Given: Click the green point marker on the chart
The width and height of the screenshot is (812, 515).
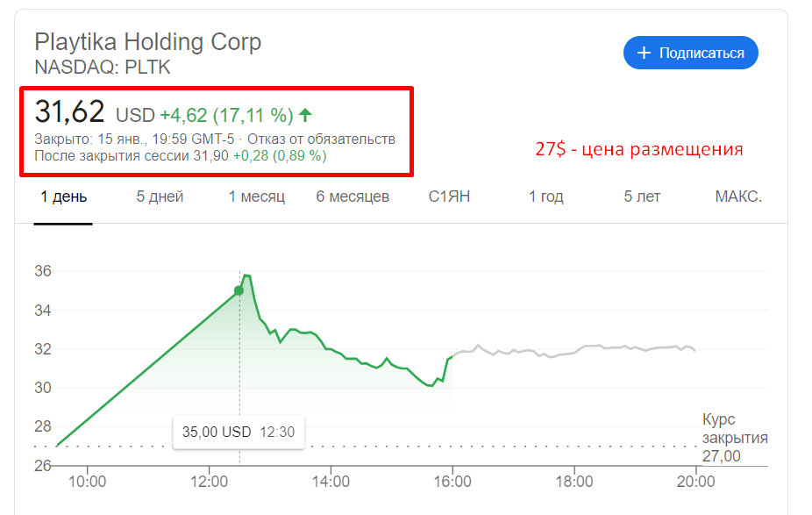Looking at the screenshot, I should [x=239, y=290].
